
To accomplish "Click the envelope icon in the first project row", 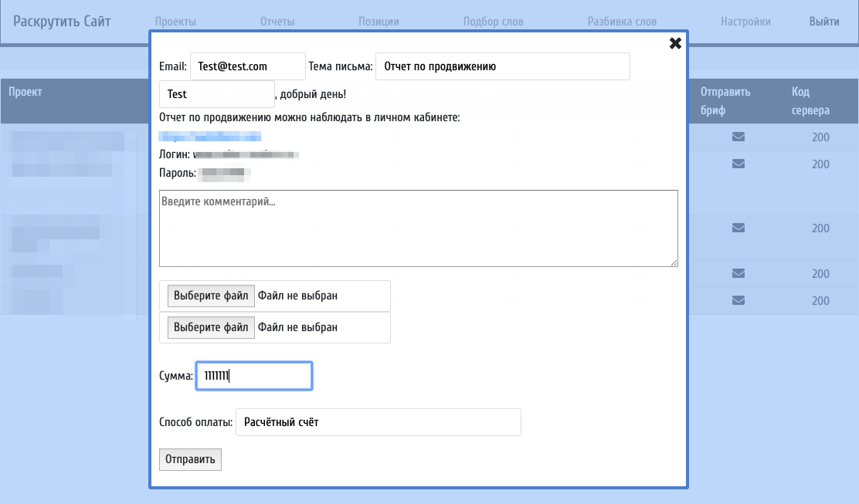I will tap(738, 137).
